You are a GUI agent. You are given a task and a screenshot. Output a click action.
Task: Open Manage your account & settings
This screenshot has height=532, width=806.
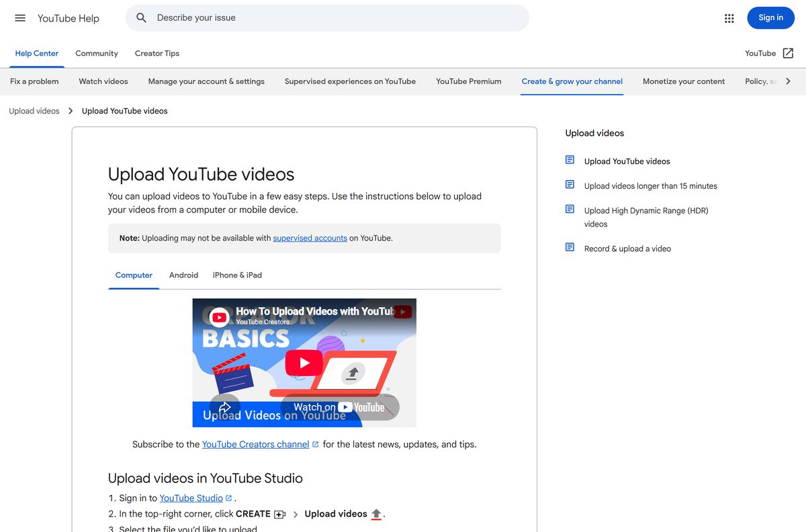point(206,81)
